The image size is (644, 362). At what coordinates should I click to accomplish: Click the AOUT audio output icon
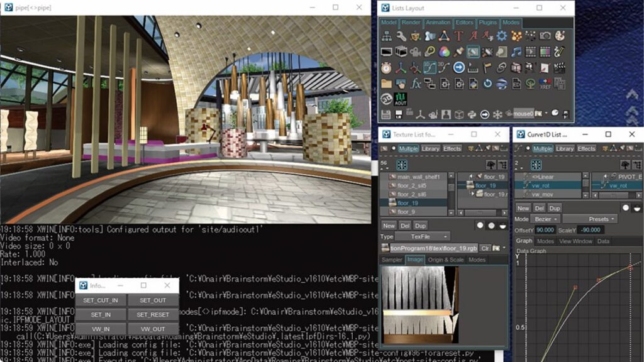click(401, 99)
